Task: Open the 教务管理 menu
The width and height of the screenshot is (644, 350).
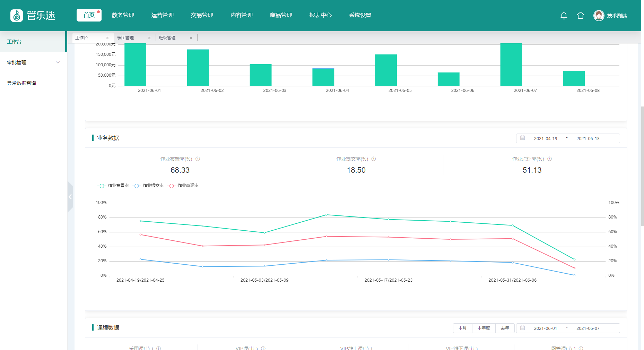Action: click(x=123, y=15)
